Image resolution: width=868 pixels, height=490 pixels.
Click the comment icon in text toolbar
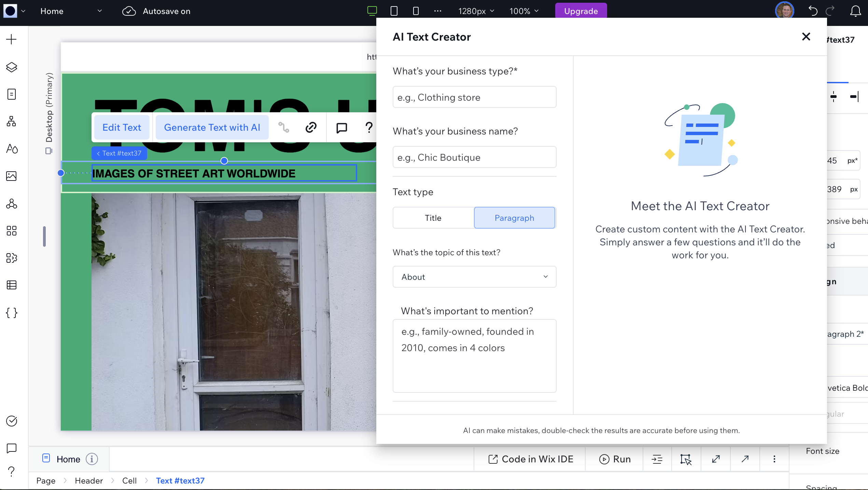[x=341, y=127]
